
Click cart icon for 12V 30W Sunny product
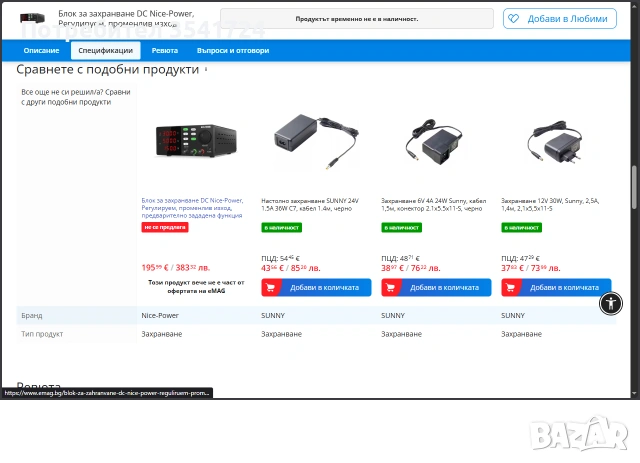coord(510,287)
